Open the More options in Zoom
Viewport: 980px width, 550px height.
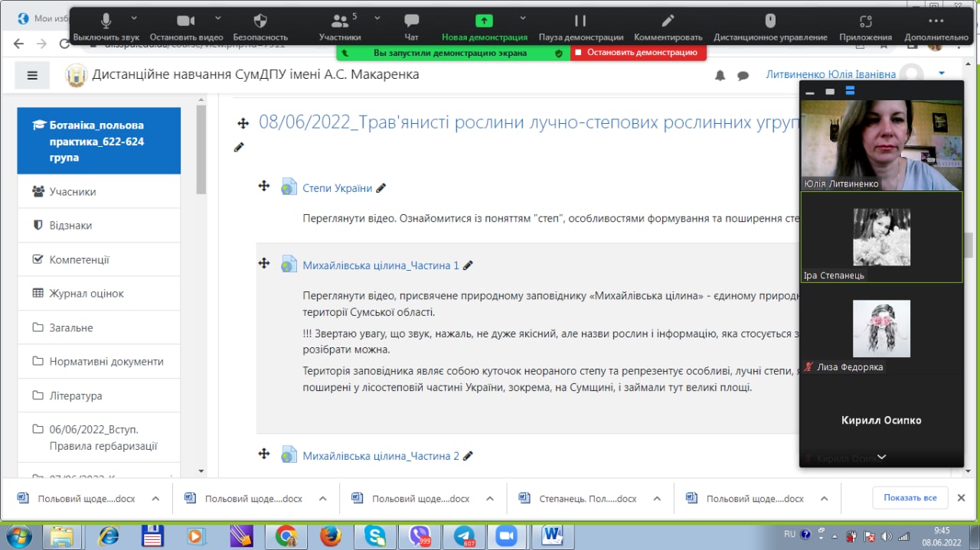(x=936, y=26)
